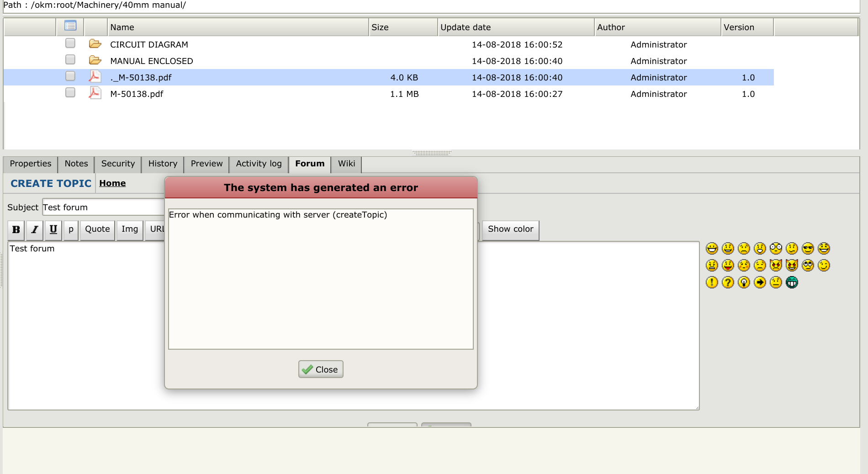Follow the Home link in forum
This screenshot has height=474, width=868.
112,183
